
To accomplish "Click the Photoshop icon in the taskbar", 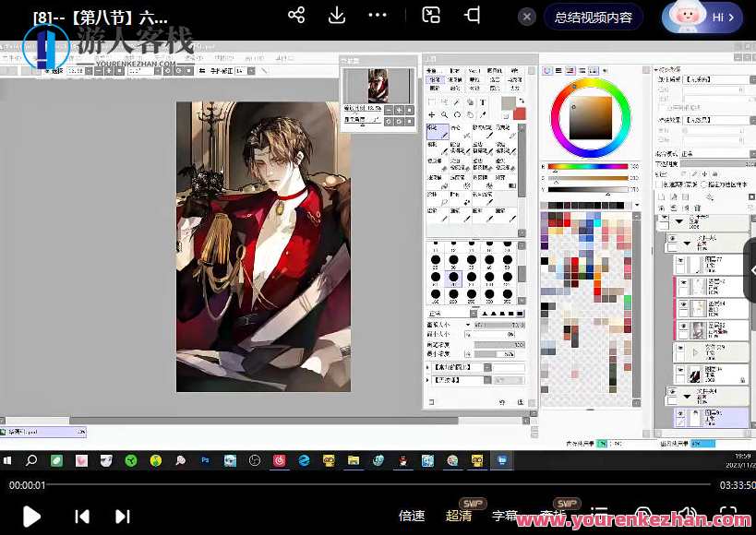I will click(x=205, y=459).
